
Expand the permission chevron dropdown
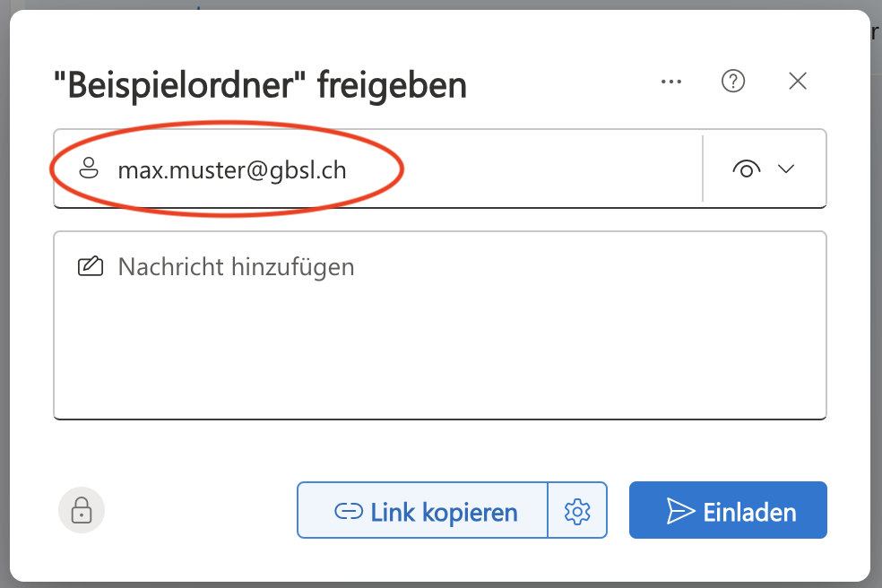(x=786, y=169)
